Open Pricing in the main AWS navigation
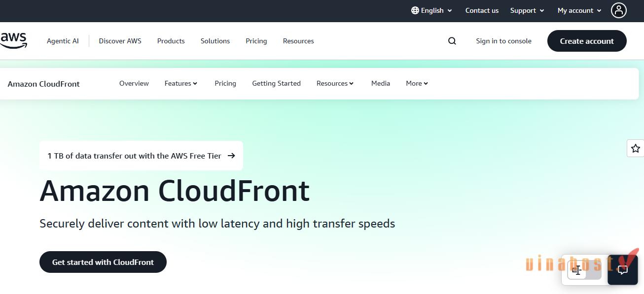 256,41
